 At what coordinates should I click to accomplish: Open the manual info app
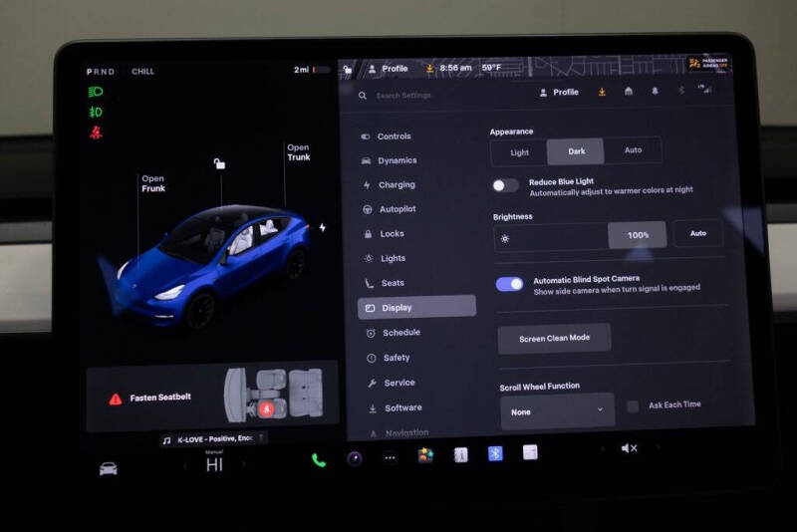point(460,454)
